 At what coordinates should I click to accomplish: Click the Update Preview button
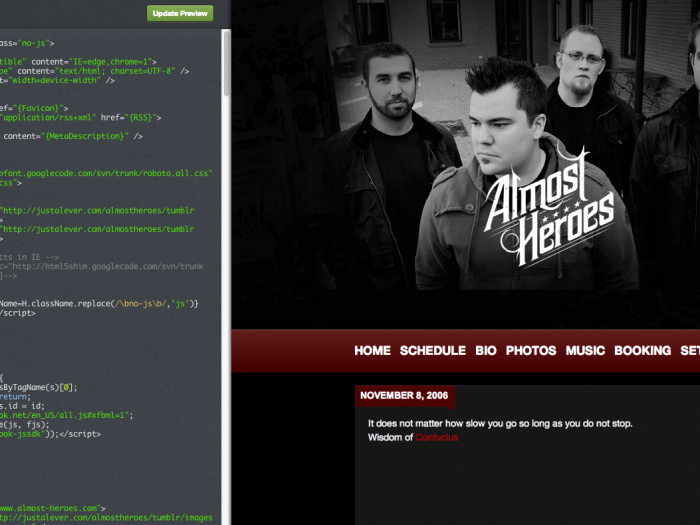pos(180,13)
